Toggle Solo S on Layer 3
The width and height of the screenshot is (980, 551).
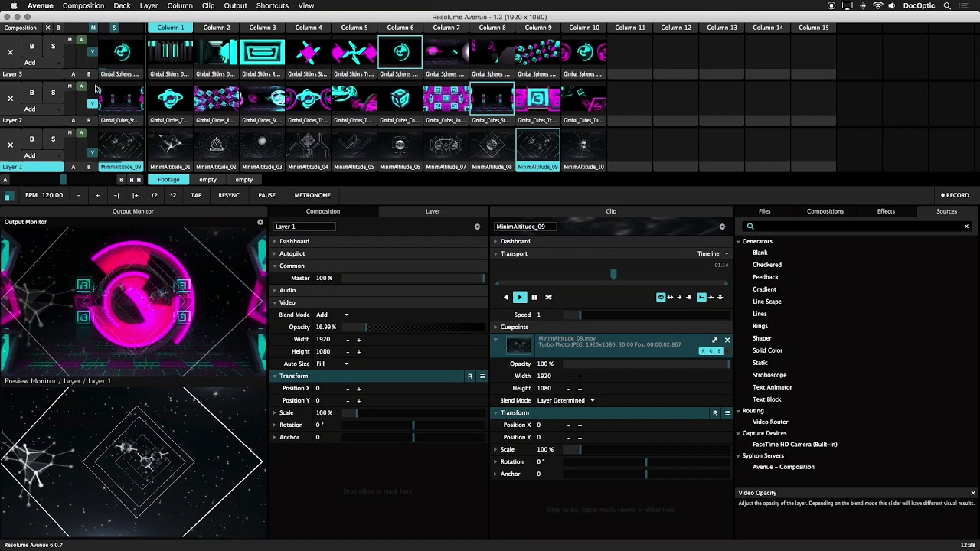[53, 47]
